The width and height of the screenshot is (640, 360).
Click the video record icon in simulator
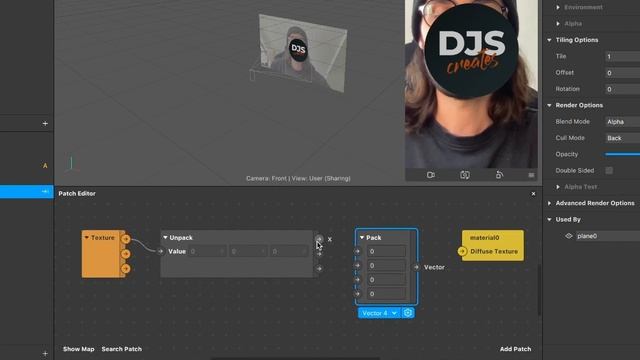(x=431, y=175)
